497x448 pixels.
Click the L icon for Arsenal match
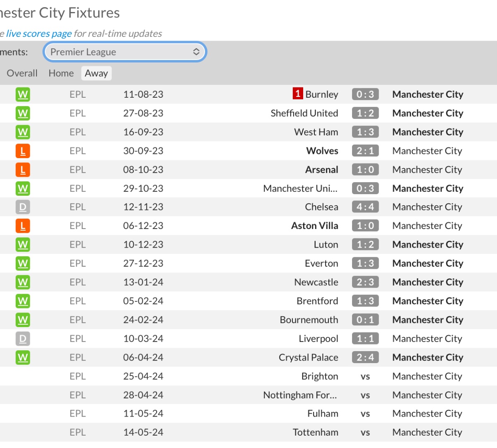tap(23, 170)
